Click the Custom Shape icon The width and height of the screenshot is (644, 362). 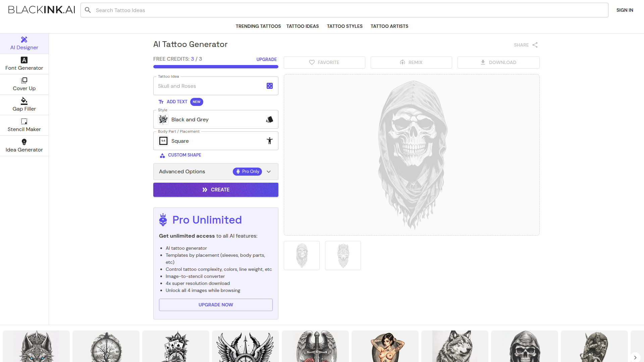162,155
